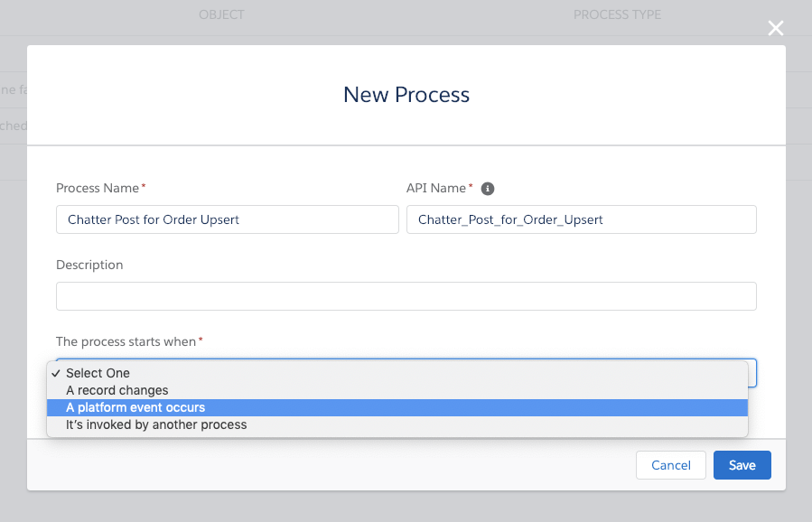Pick "It's invoked by another process"
812x522 pixels.
(156, 424)
